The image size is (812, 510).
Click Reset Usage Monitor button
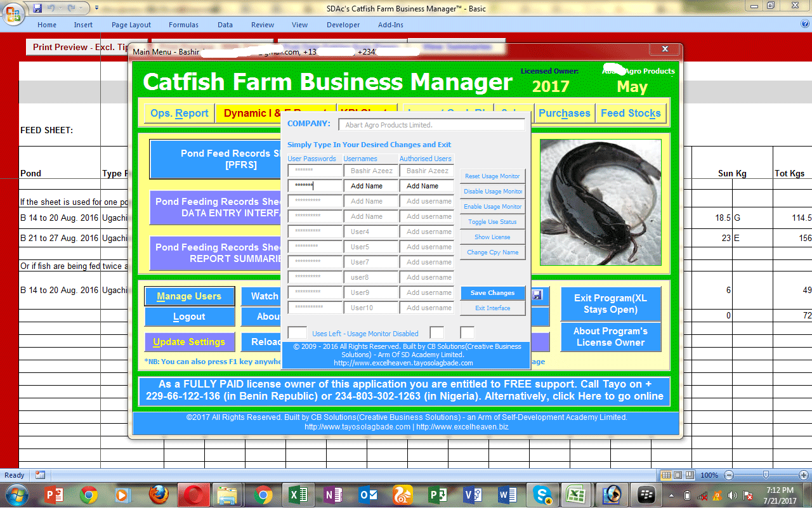(x=493, y=176)
